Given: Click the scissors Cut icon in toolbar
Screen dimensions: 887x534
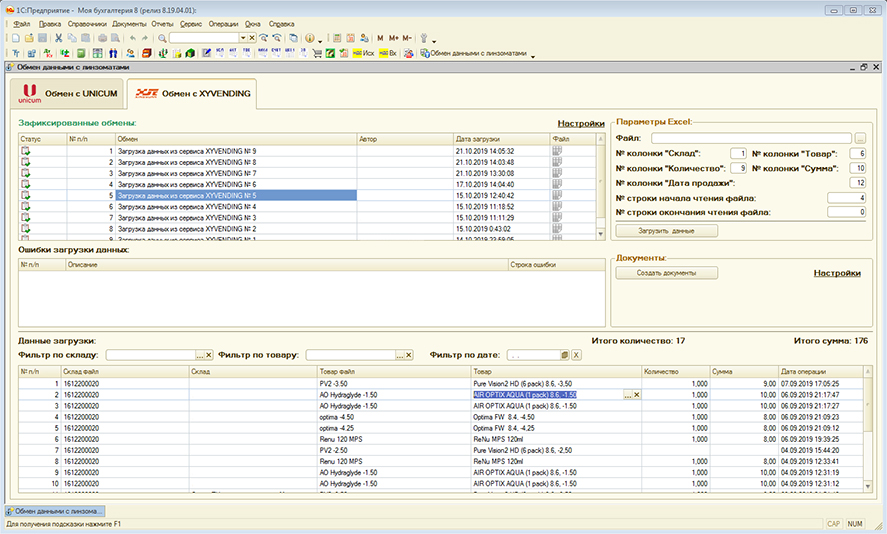Looking at the screenshot, I should pyautogui.click(x=59, y=38).
